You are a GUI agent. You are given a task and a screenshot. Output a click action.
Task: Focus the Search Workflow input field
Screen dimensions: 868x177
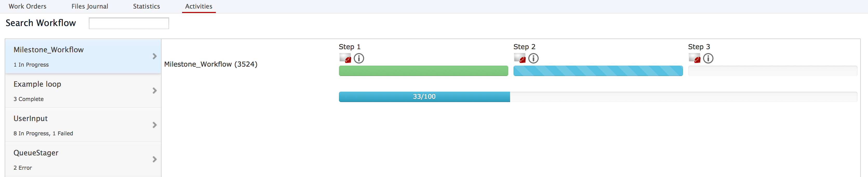(x=129, y=23)
